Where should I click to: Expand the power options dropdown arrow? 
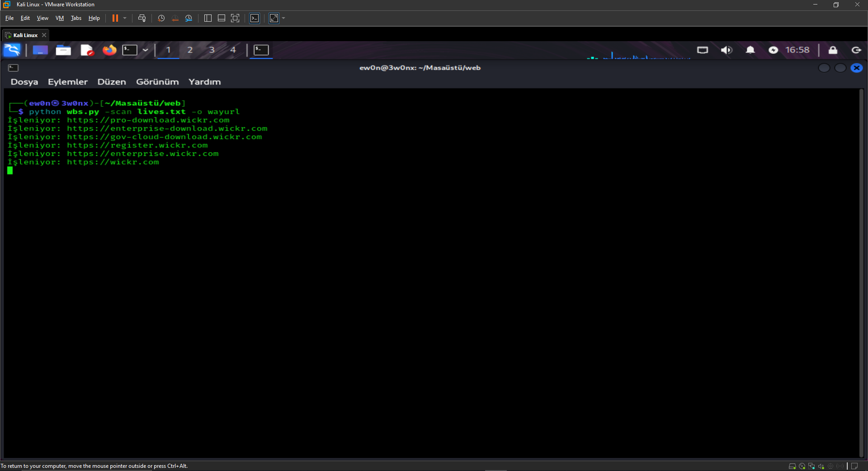tap(125, 18)
